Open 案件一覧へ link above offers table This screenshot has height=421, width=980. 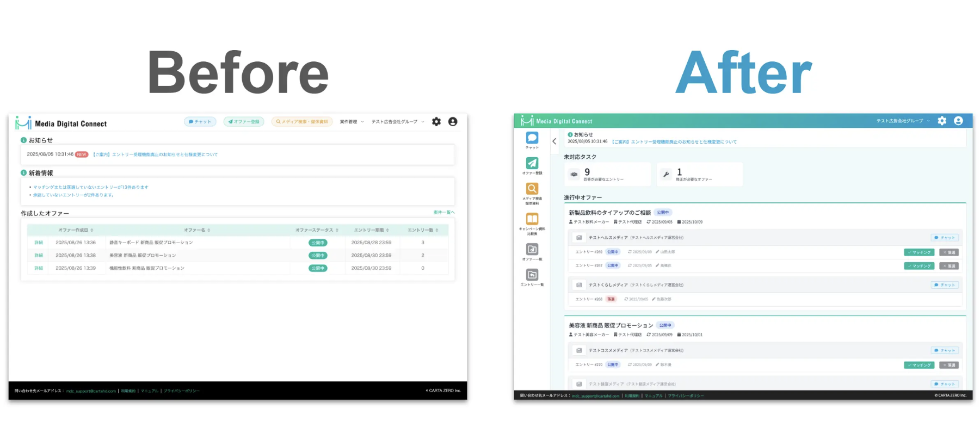point(443,212)
